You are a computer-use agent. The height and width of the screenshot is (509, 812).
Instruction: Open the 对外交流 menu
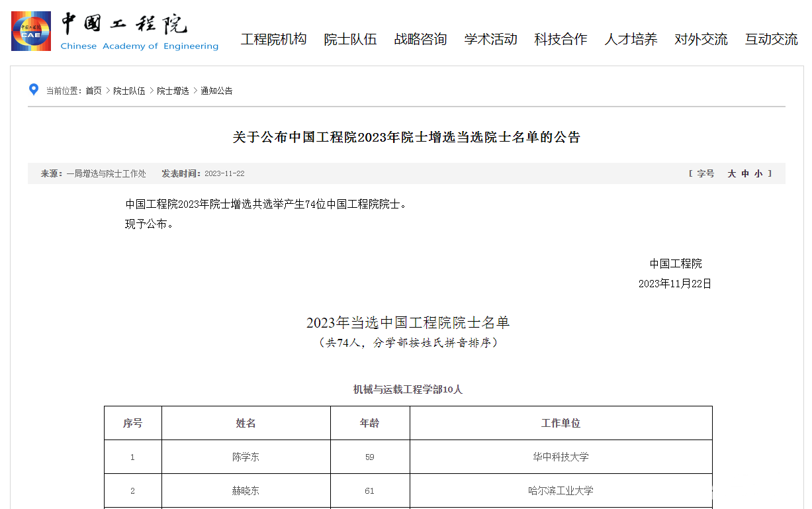pos(701,39)
